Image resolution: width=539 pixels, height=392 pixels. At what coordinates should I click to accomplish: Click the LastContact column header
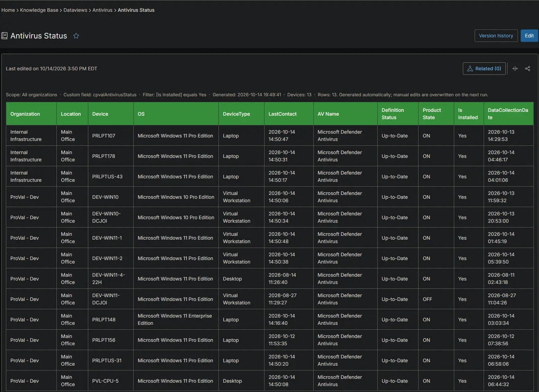point(289,114)
